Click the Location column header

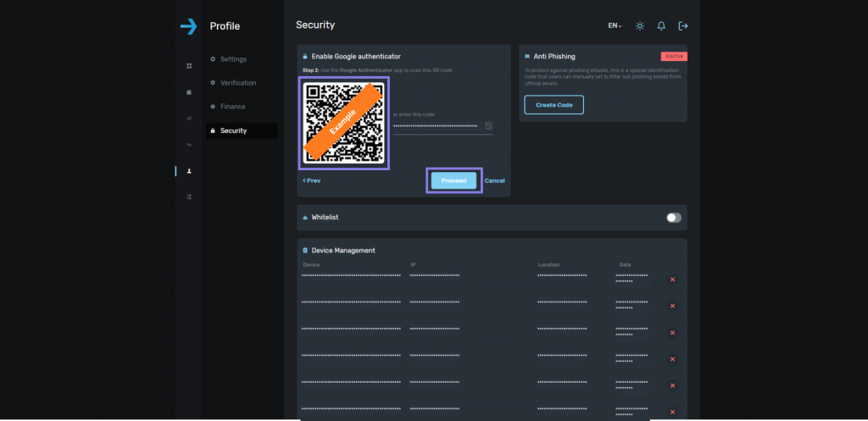pos(549,265)
